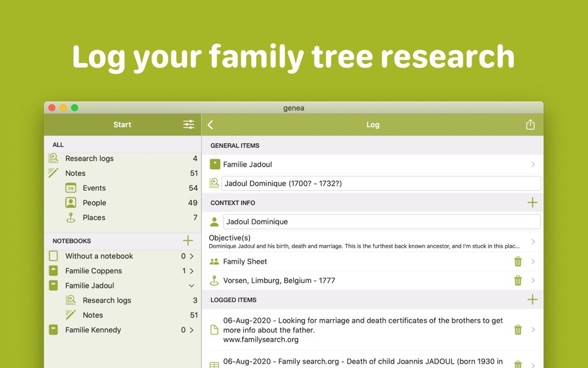
Task: Open Familie Jadoul general item chevron
Action: [x=533, y=164]
